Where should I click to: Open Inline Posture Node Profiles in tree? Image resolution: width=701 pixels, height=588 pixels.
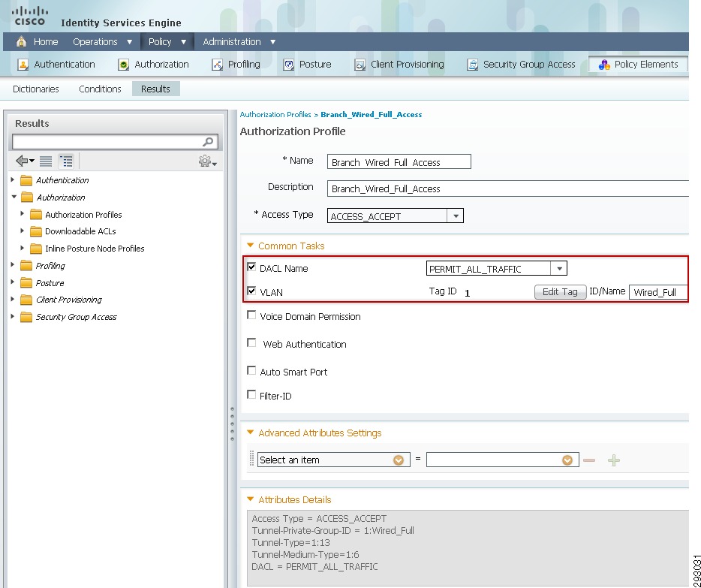pyautogui.click(x=95, y=249)
